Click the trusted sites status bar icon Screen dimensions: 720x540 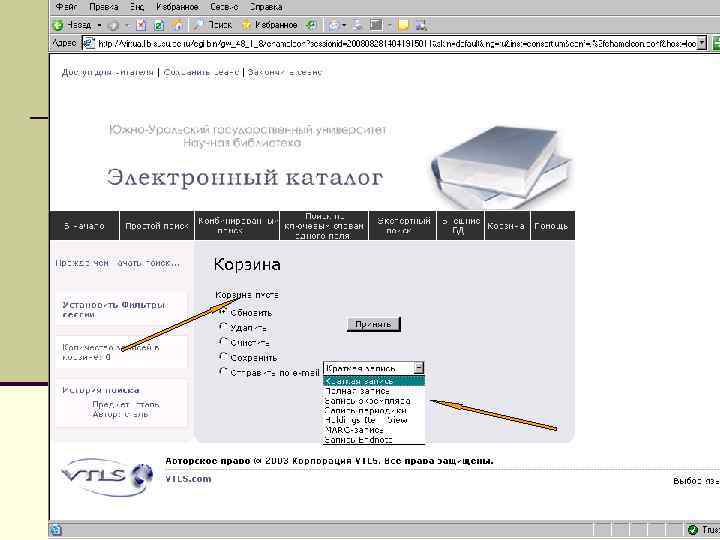(692, 529)
